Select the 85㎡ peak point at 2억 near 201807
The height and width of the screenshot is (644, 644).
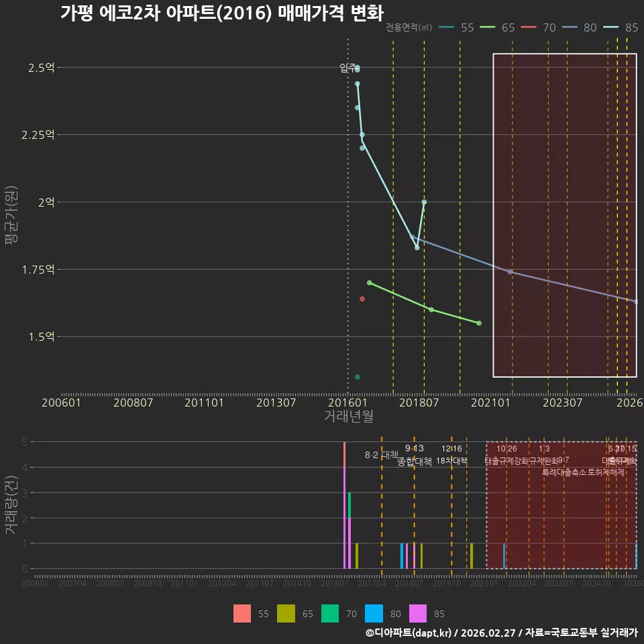coord(424,202)
